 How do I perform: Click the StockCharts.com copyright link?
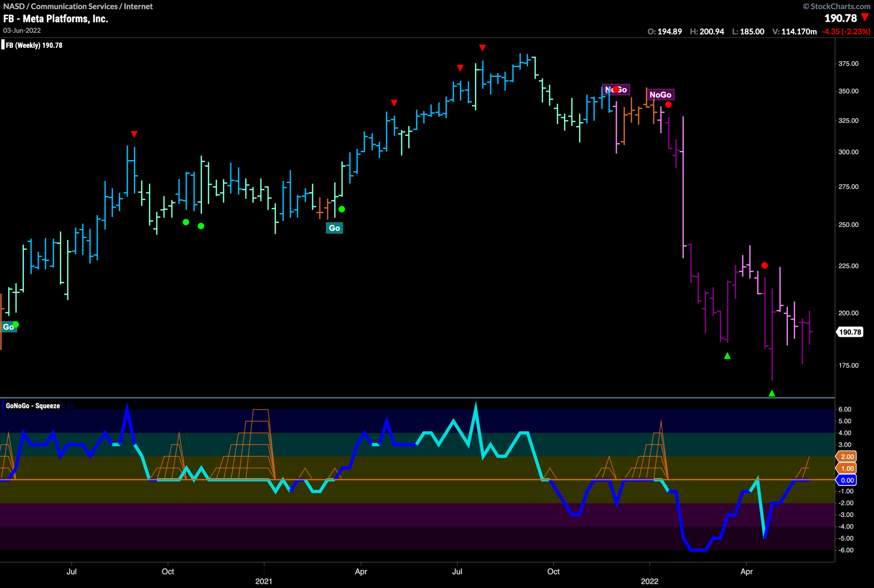[836, 6]
